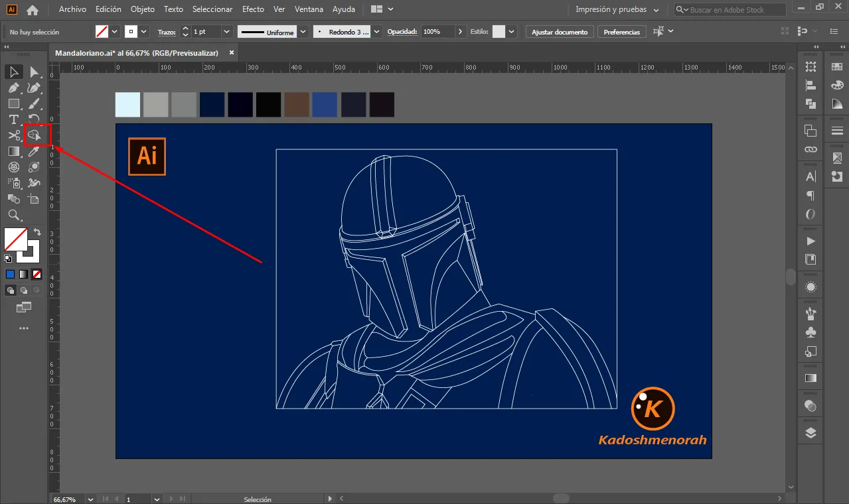
Task: Open the Archivo menu
Action: click(72, 10)
